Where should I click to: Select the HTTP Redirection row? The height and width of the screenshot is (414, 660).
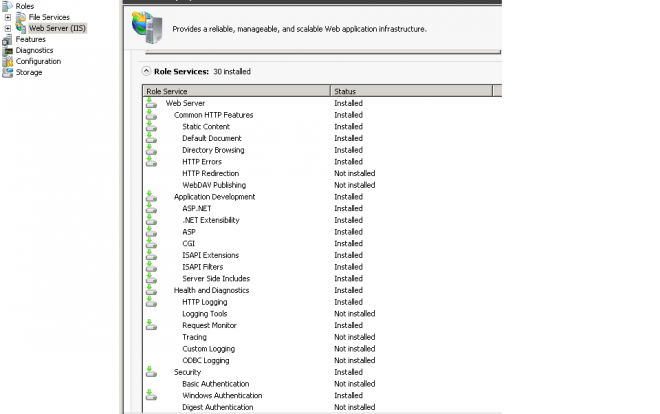322,173
